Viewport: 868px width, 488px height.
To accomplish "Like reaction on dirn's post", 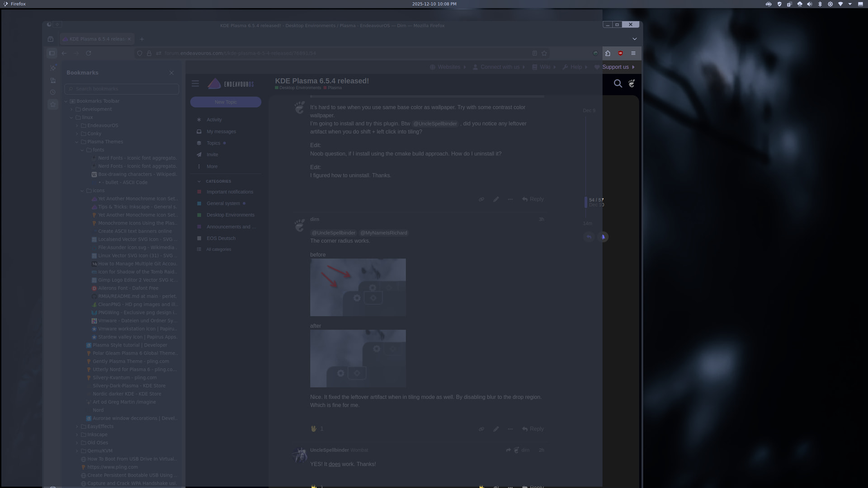I will coord(314,429).
